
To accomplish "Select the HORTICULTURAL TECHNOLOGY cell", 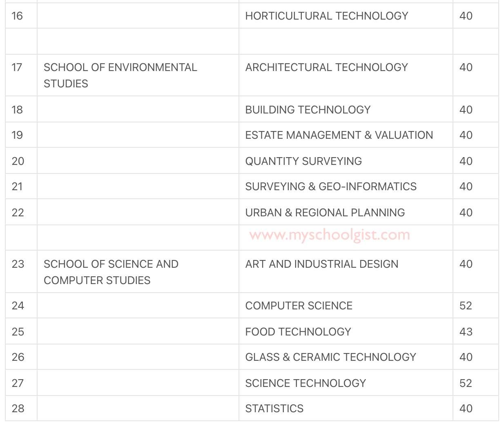I will pyautogui.click(x=326, y=16).
